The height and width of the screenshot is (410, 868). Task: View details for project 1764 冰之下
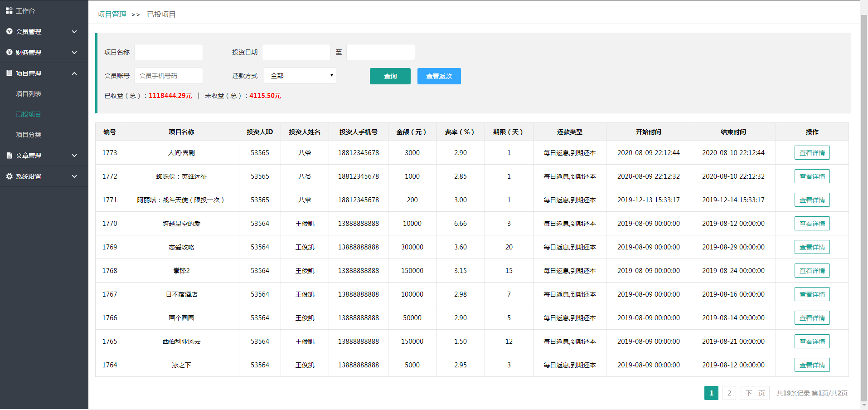click(812, 365)
